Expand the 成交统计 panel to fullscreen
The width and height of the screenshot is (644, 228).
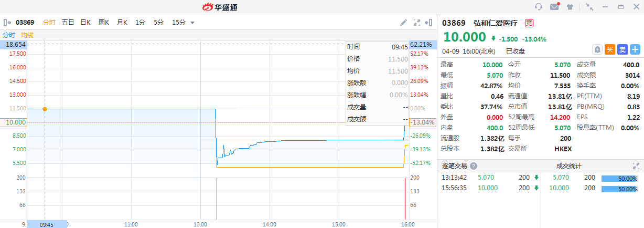[x=640, y=166]
